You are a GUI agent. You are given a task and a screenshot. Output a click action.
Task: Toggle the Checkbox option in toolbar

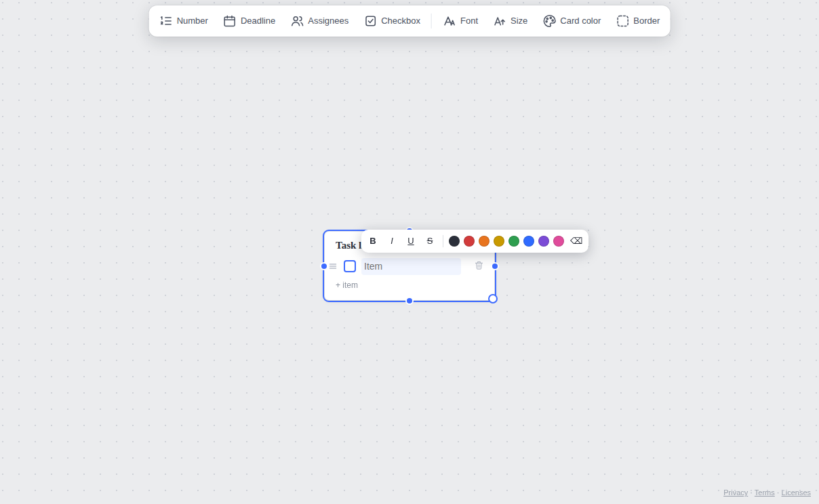(x=393, y=21)
